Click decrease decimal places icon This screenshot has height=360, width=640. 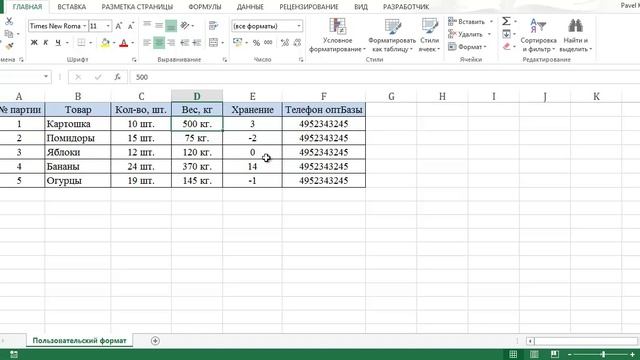(297, 42)
